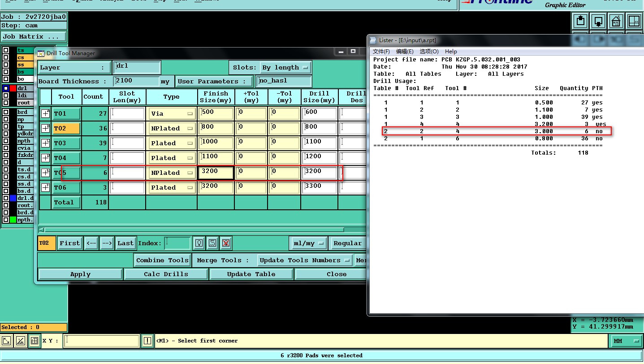This screenshot has width=644, height=364.
Task: Open the T06 Plated type dropdown
Action: (x=172, y=188)
